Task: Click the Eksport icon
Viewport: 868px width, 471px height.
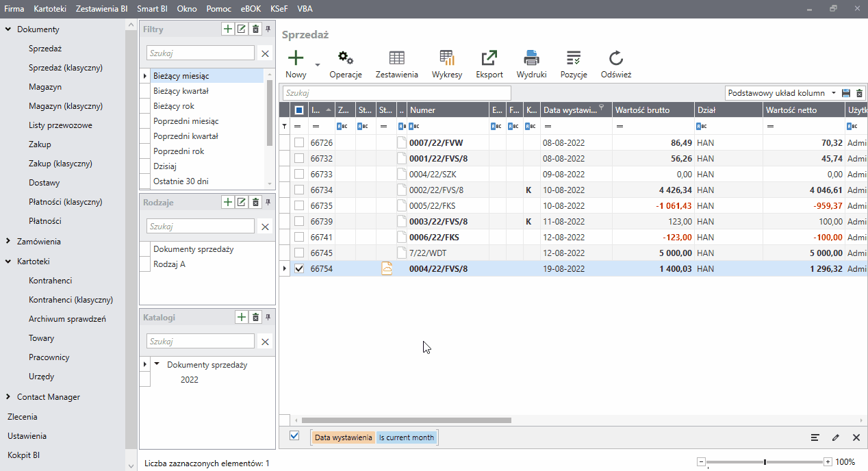Action: tap(489, 59)
